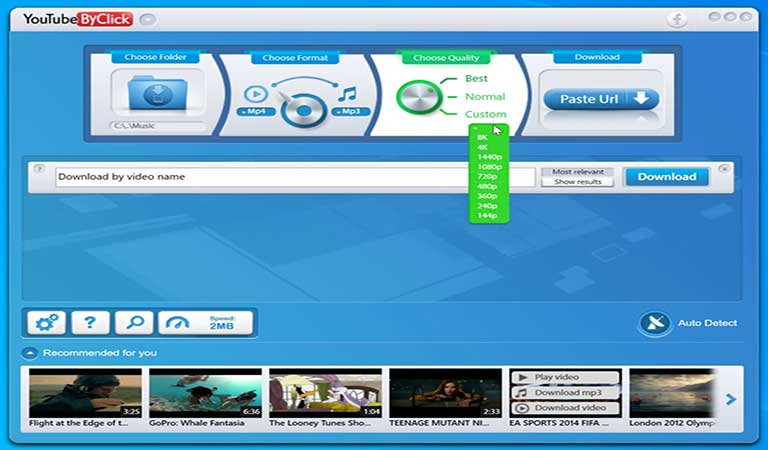
Task: Click the Choose Format tab label
Action: [295, 58]
